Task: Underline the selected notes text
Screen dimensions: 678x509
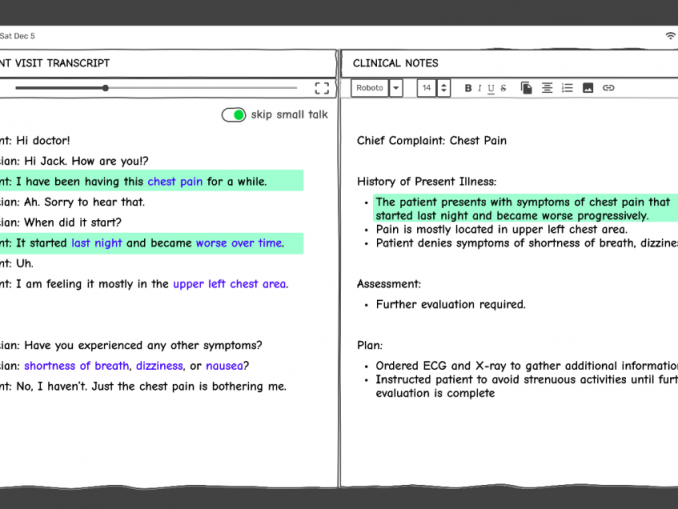Action: click(x=490, y=88)
